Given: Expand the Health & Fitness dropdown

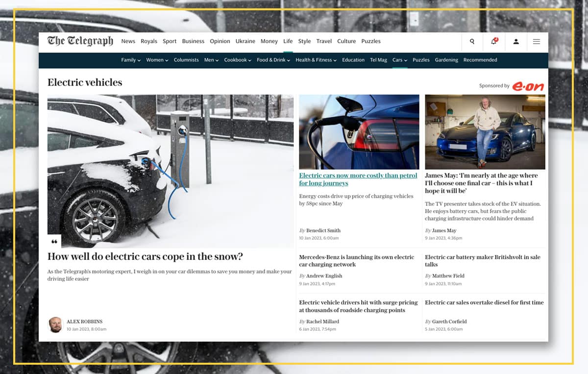Looking at the screenshot, I should click(x=316, y=60).
